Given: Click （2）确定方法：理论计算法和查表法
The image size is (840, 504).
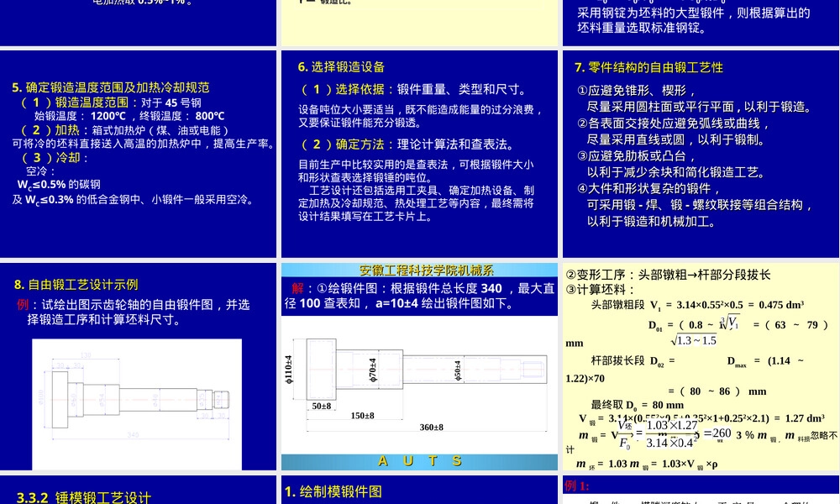Looking at the screenshot, I should click(407, 144).
